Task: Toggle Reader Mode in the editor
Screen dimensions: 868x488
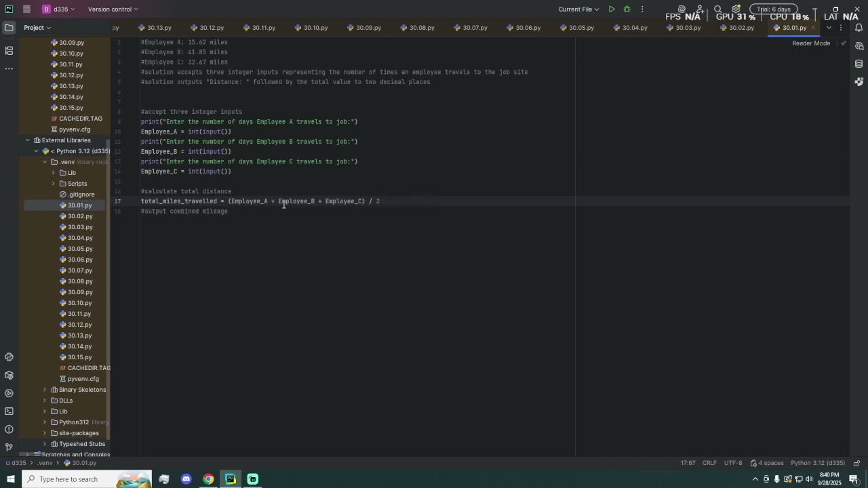Action: (811, 43)
